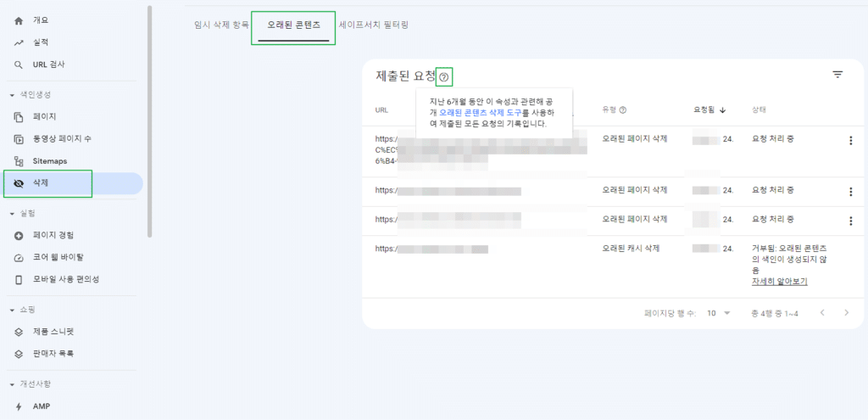
Task: Click the 제품 스니펫 layers icon
Action: (x=19, y=332)
